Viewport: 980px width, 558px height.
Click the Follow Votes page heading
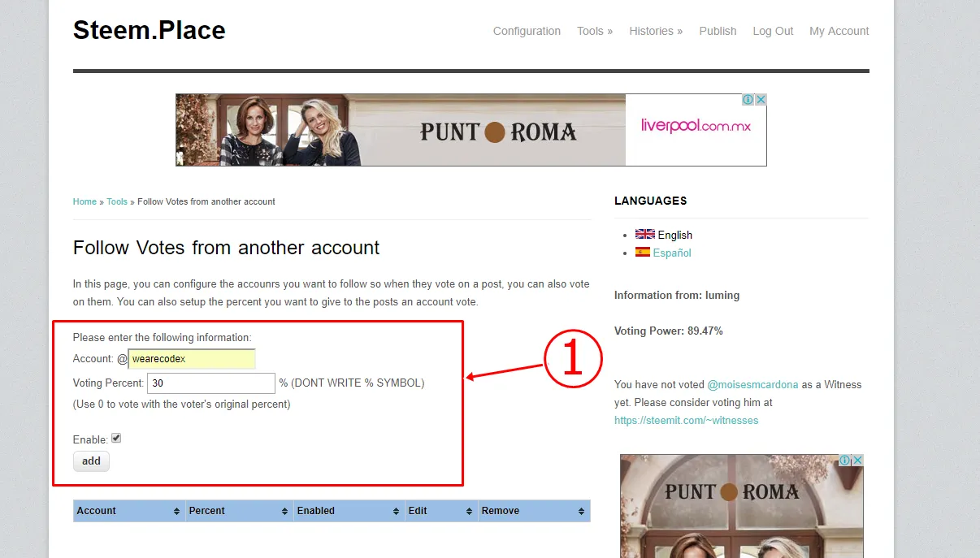tap(226, 248)
